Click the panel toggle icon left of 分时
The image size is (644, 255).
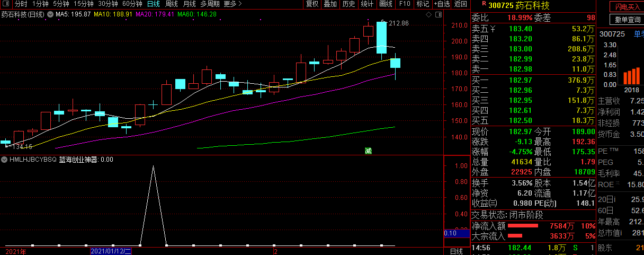[6, 4]
